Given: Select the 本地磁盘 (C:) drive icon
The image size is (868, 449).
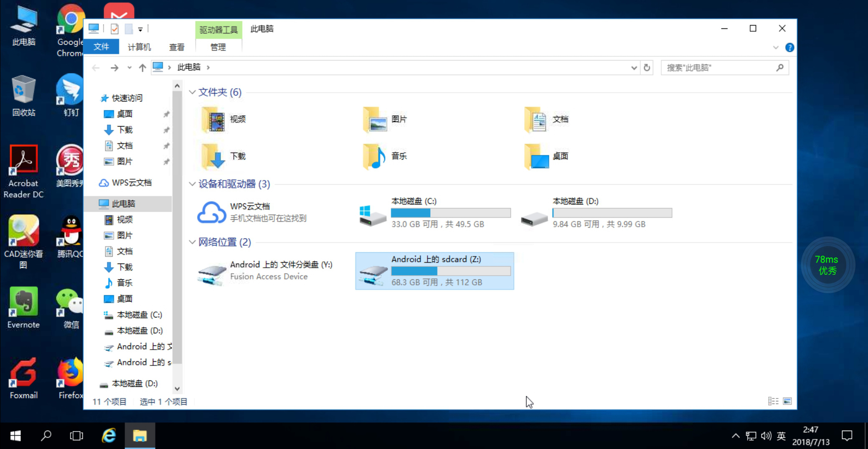Looking at the screenshot, I should [x=373, y=214].
